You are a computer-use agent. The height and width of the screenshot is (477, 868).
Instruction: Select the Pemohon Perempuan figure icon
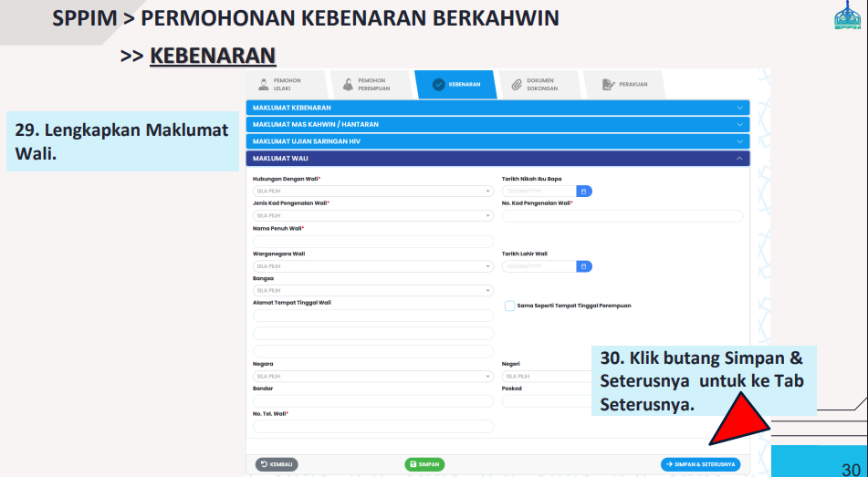[348, 85]
